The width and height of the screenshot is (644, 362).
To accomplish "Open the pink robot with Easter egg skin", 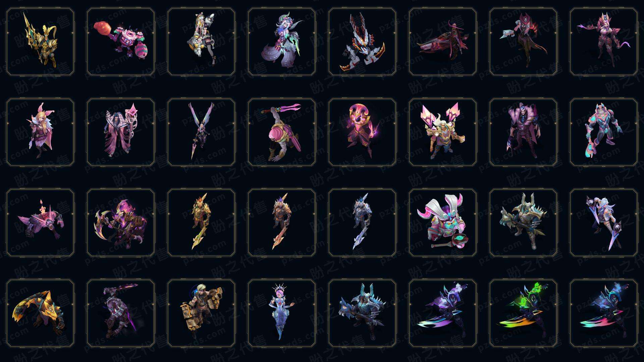I will coord(121,42).
